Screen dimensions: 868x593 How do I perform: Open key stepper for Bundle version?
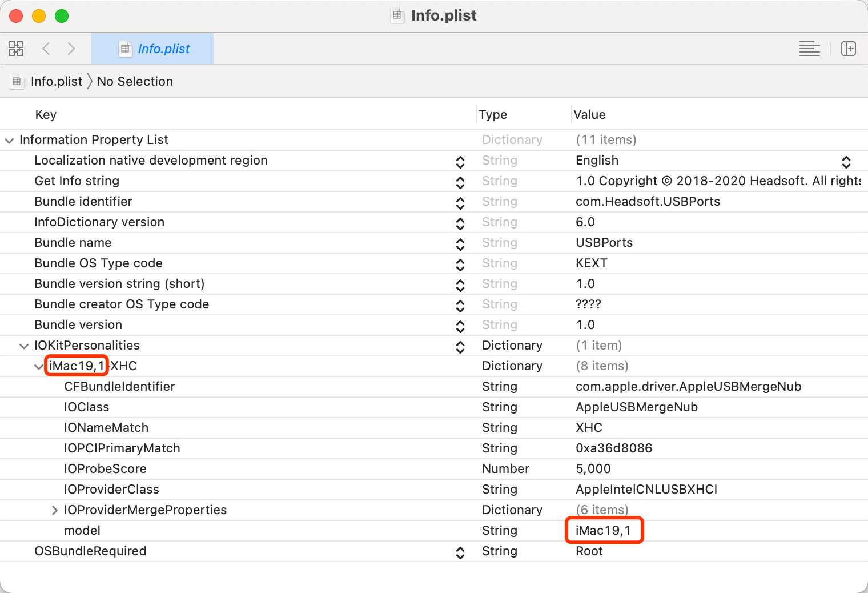(x=460, y=326)
